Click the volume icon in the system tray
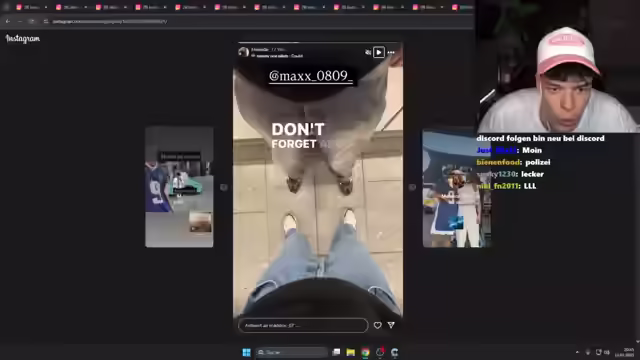640x360 pixels. [607, 352]
